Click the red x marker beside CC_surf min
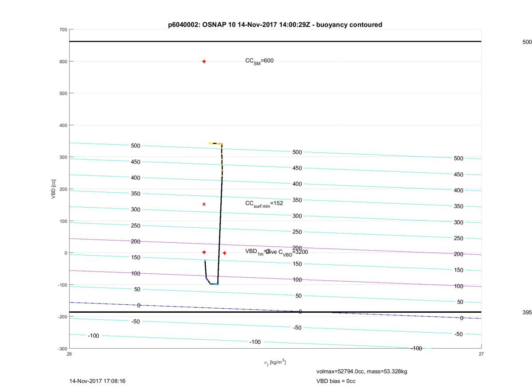 [204, 204]
